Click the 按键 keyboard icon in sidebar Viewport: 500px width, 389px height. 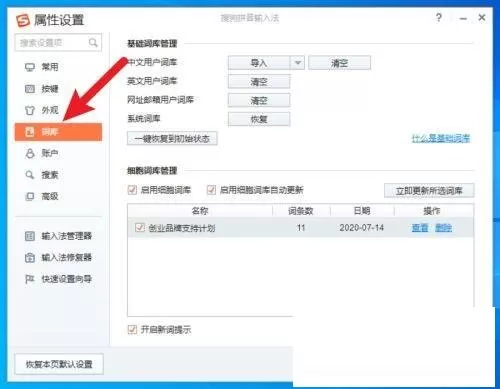pos(30,89)
